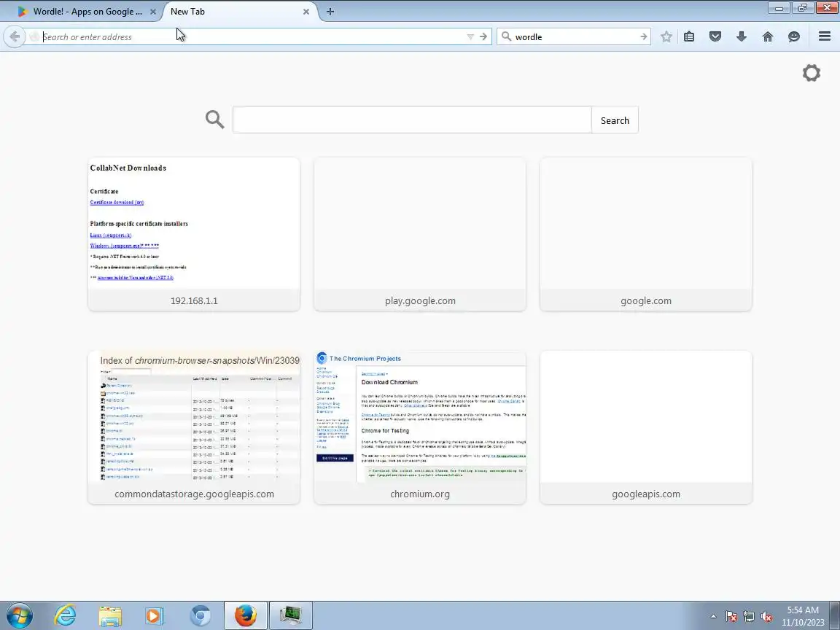This screenshot has width=840, height=630.
Task: Open Windows Media Player taskbar icon
Action: pyautogui.click(x=155, y=615)
